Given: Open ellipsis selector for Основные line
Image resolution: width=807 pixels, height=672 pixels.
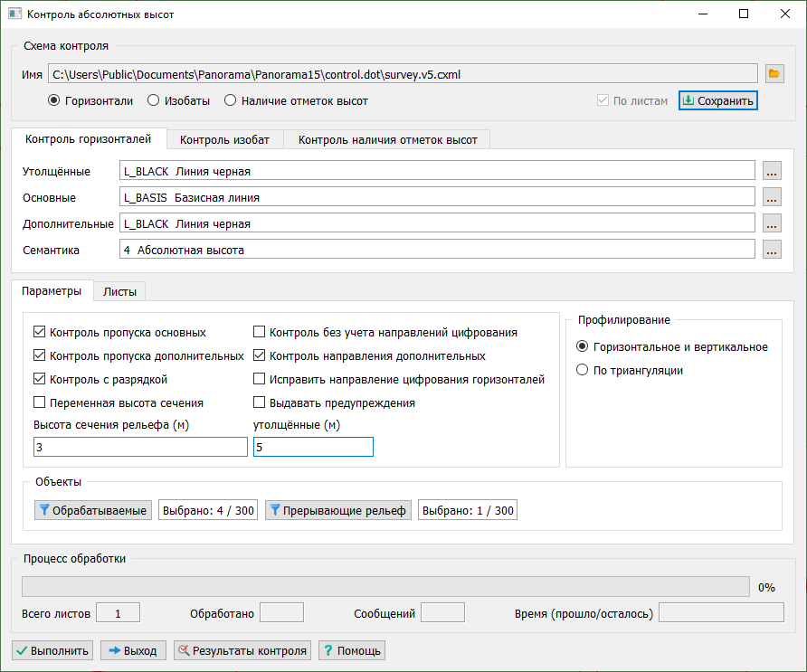Looking at the screenshot, I should 771,197.
